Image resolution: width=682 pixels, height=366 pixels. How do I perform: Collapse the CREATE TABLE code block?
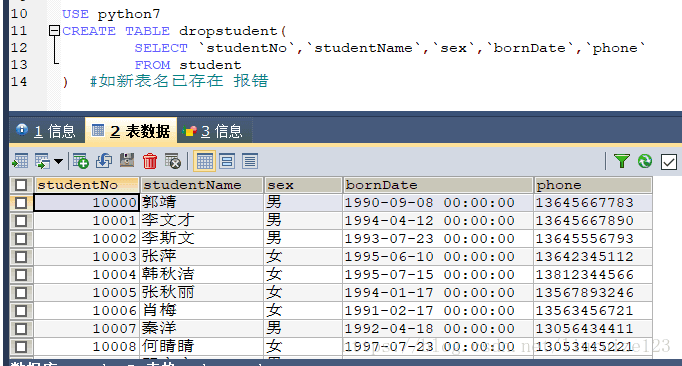coord(54,30)
